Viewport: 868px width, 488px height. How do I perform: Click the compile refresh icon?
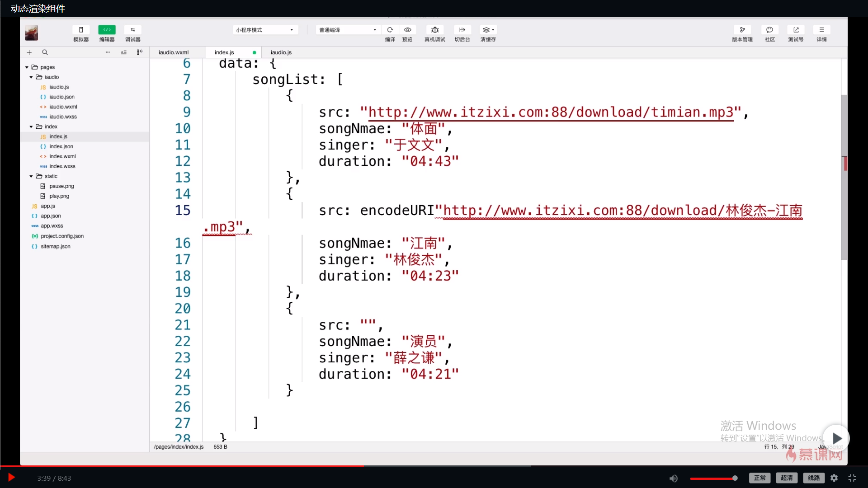point(390,30)
